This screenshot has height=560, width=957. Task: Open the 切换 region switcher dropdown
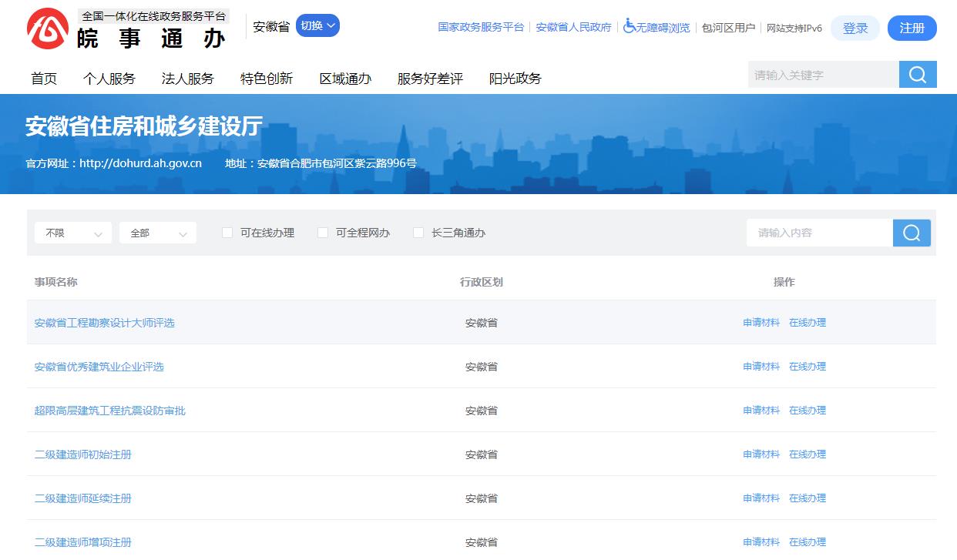coord(317,25)
